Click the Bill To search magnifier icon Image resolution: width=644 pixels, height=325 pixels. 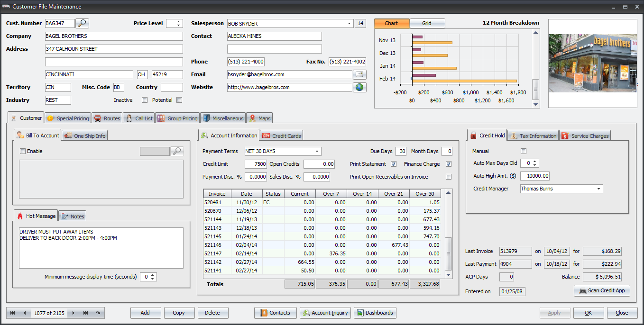pos(177,151)
